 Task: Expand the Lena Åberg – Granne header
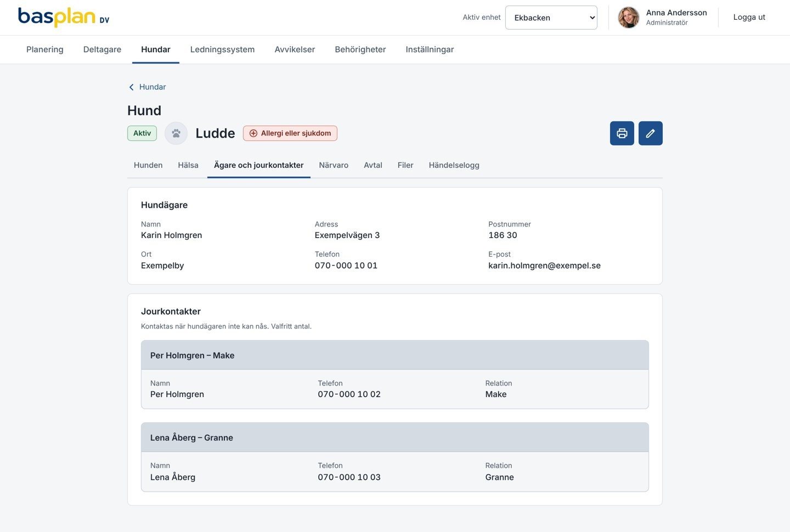(x=395, y=438)
